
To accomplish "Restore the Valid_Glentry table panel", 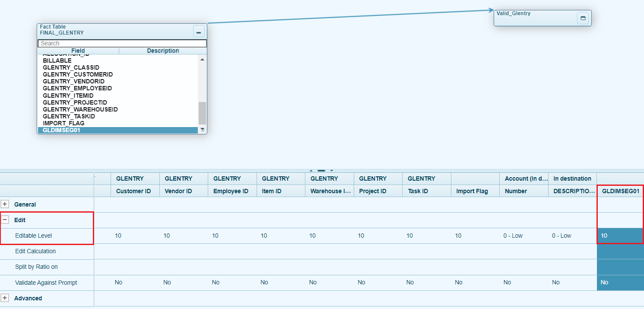I will pos(583,18).
